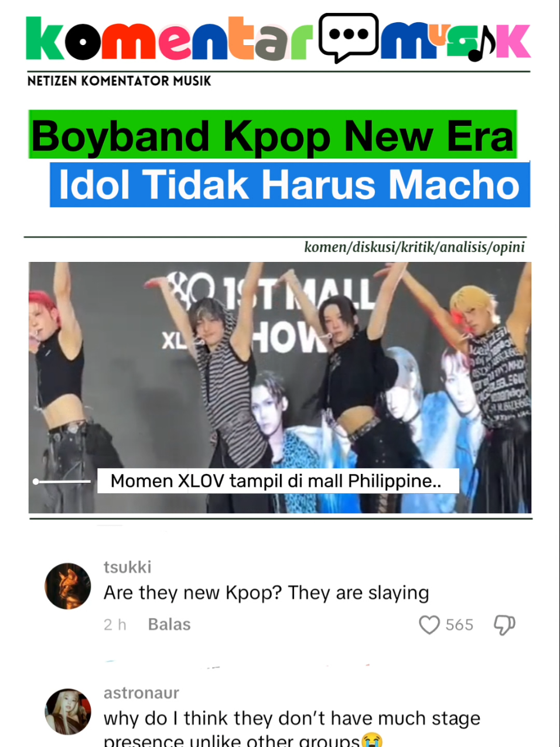Click the 'Idol Tidak Harus Macho' banner
This screenshot has height=747, width=560.
(x=290, y=185)
